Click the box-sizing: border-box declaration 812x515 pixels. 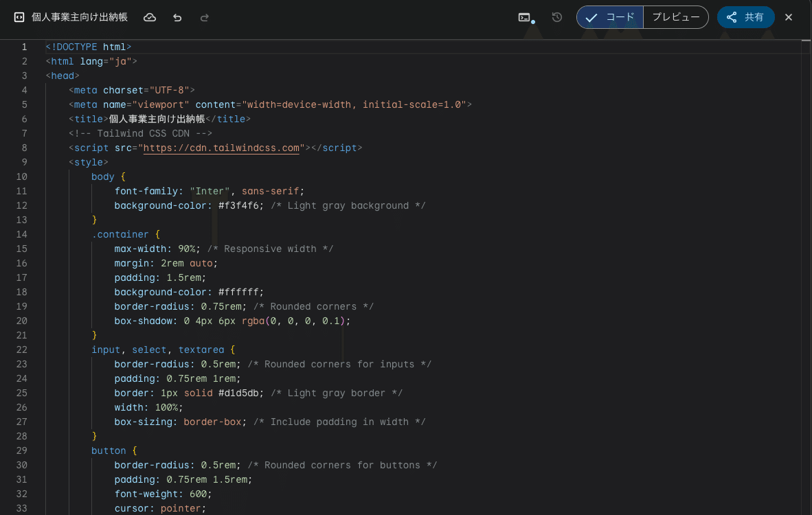[181, 422]
